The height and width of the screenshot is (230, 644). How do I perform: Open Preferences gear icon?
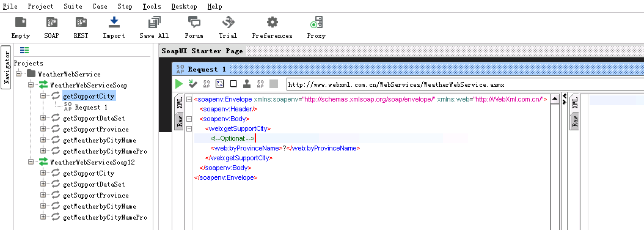click(272, 22)
